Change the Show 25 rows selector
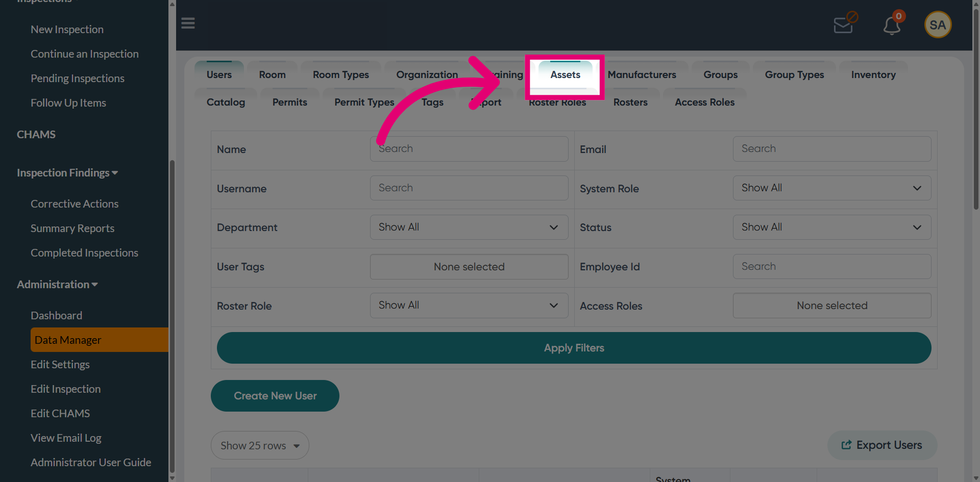This screenshot has width=980, height=482. (x=260, y=445)
